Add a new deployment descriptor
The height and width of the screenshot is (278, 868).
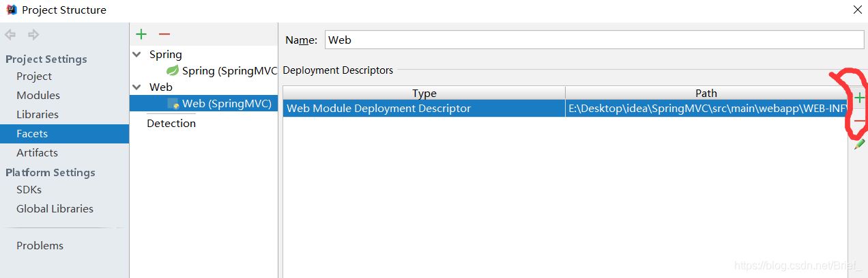click(x=859, y=98)
